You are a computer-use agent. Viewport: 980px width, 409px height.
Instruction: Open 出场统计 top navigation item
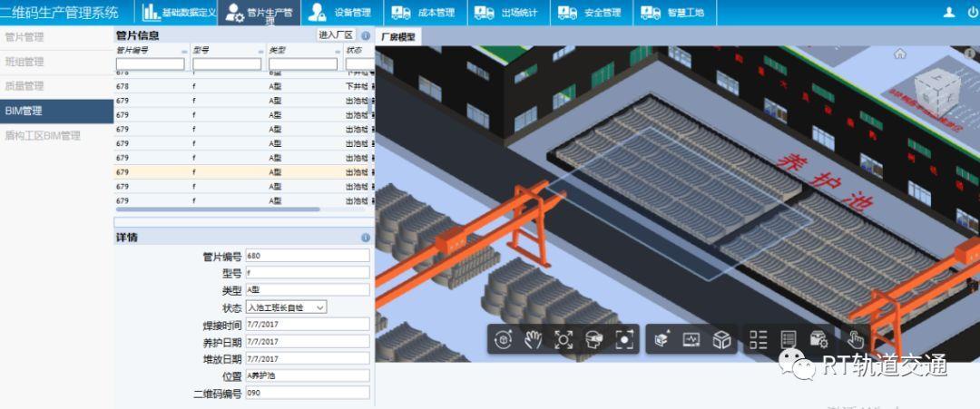(x=508, y=13)
